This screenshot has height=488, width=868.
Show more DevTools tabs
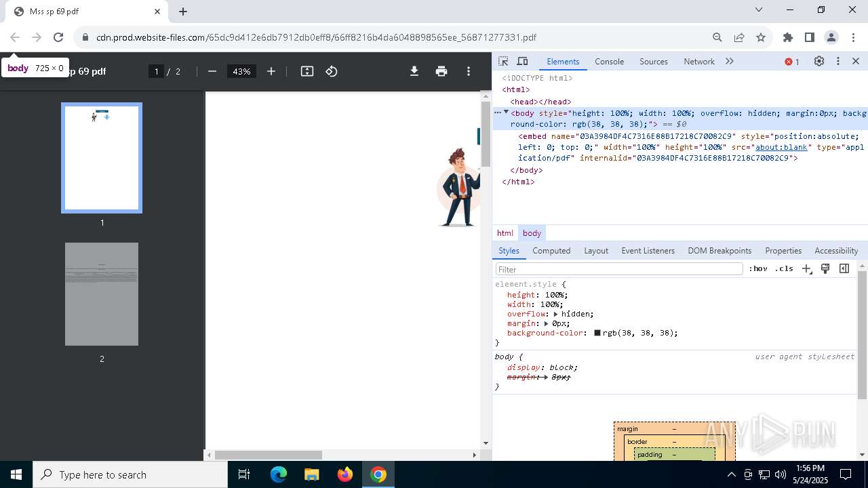(730, 61)
